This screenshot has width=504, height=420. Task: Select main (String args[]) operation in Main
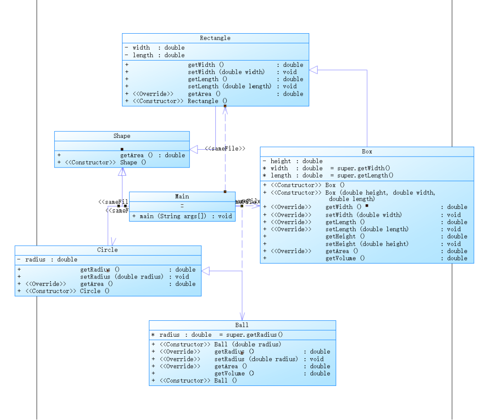[x=182, y=216]
